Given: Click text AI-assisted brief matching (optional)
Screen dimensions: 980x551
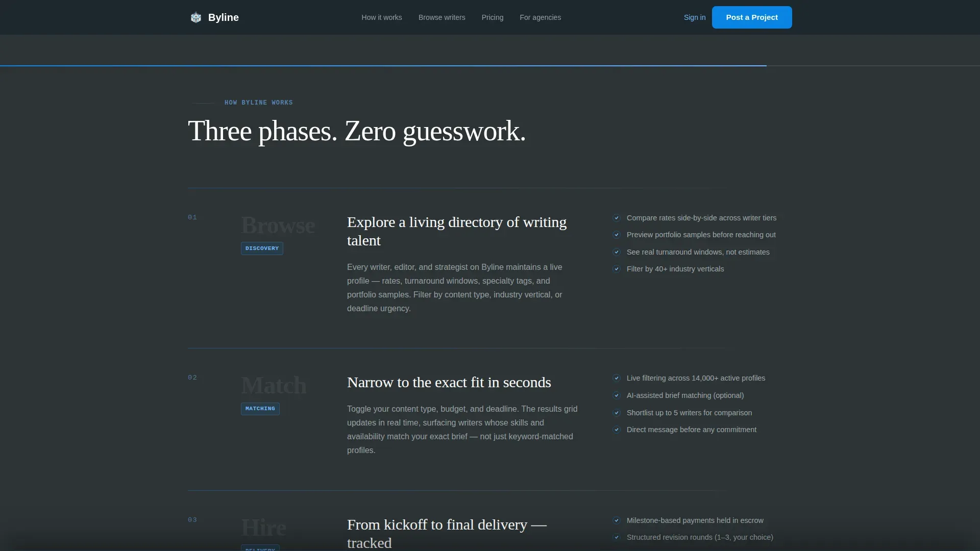Looking at the screenshot, I should (x=685, y=395).
